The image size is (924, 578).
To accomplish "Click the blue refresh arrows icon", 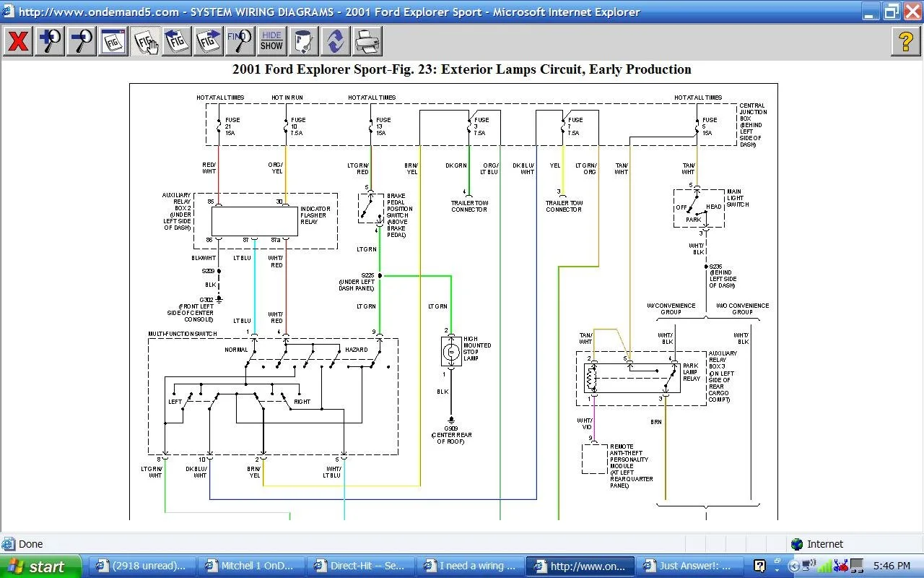I will (336, 41).
